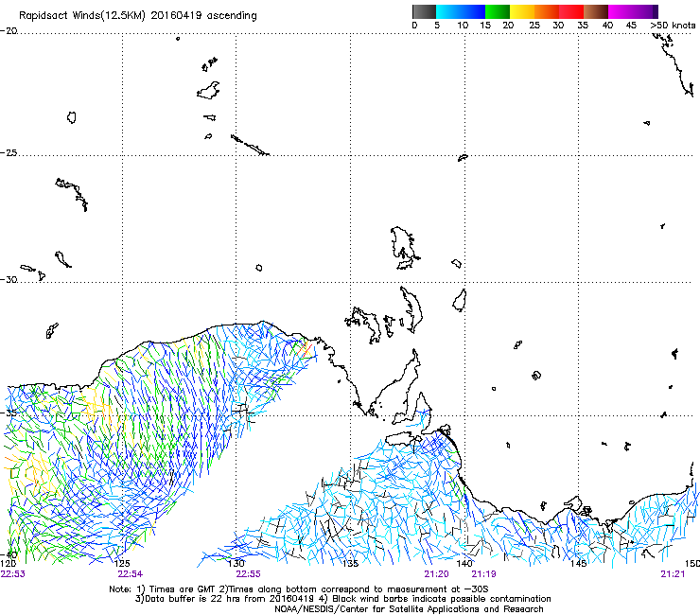
Task: Click the '145' longitude axis label
Action: (579, 564)
